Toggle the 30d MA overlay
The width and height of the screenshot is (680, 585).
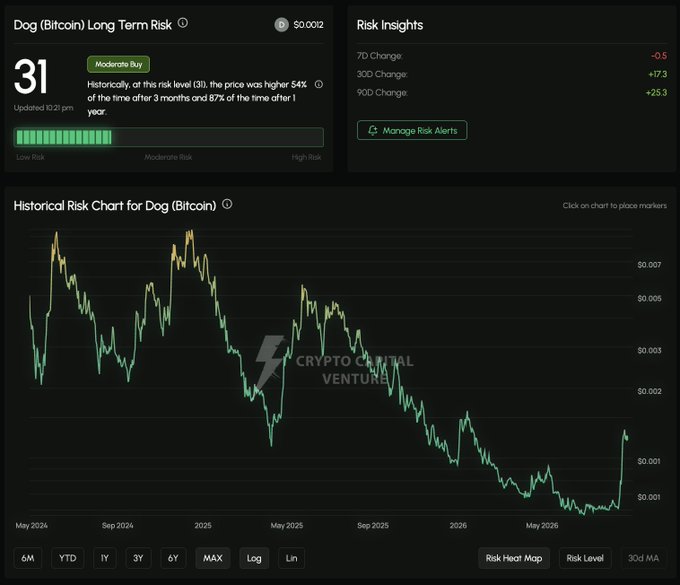(x=644, y=558)
